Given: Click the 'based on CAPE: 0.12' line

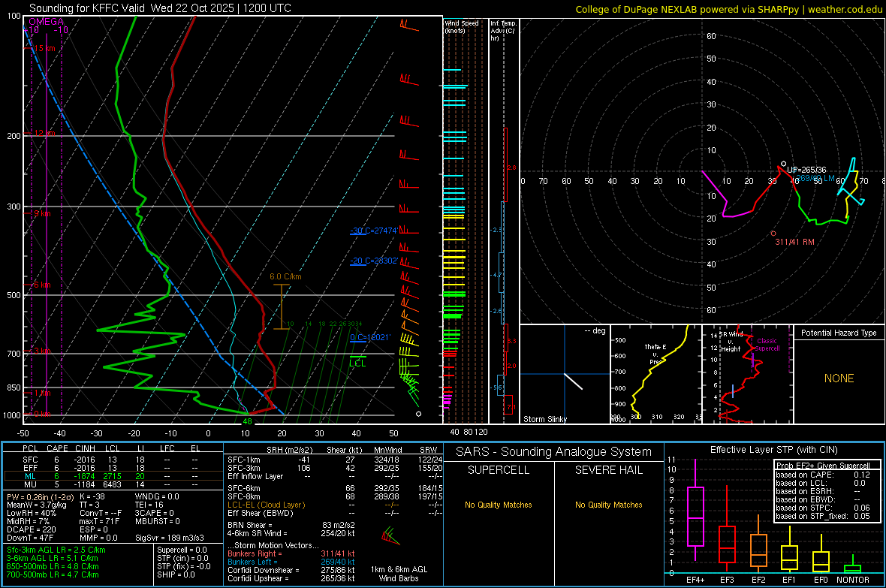Looking at the screenshot, I should 823,475.
